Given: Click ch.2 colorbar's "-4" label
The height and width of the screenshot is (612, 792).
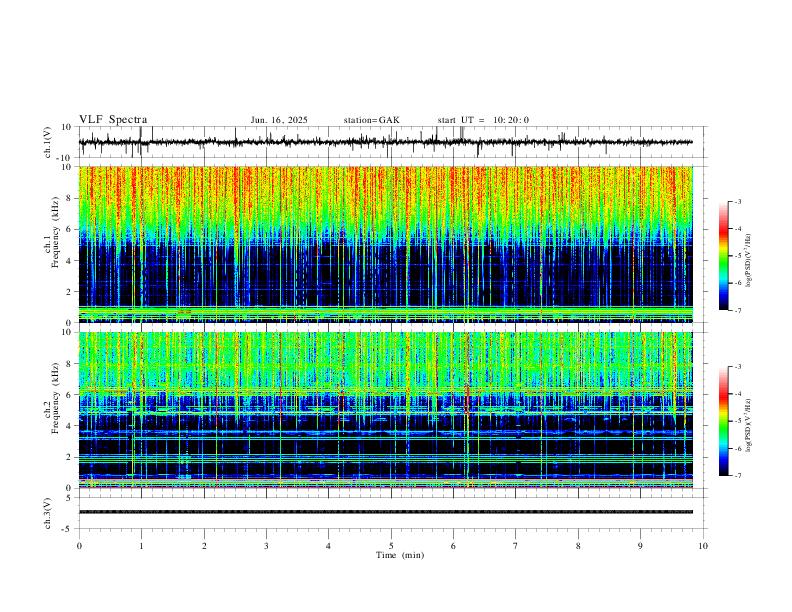Looking at the screenshot, I should pos(737,394).
